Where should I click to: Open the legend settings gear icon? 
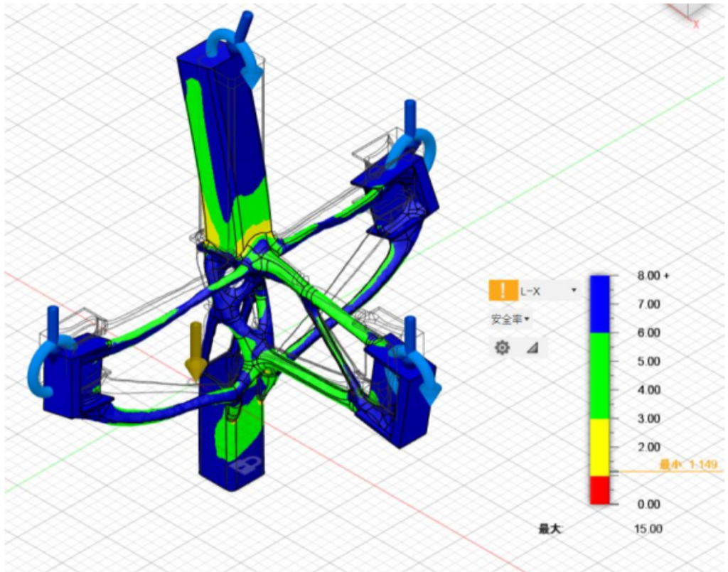coord(502,347)
